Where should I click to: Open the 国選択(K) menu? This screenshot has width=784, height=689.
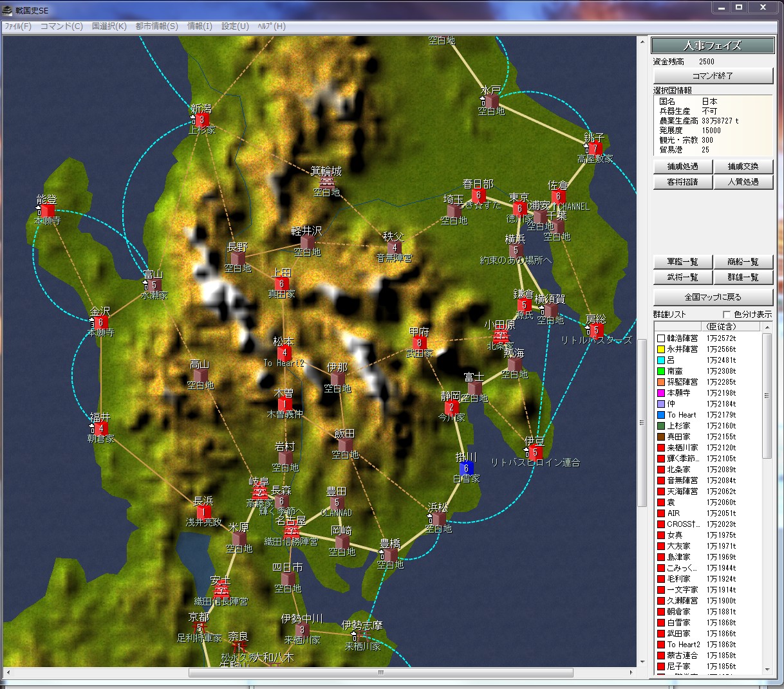pyautogui.click(x=109, y=26)
